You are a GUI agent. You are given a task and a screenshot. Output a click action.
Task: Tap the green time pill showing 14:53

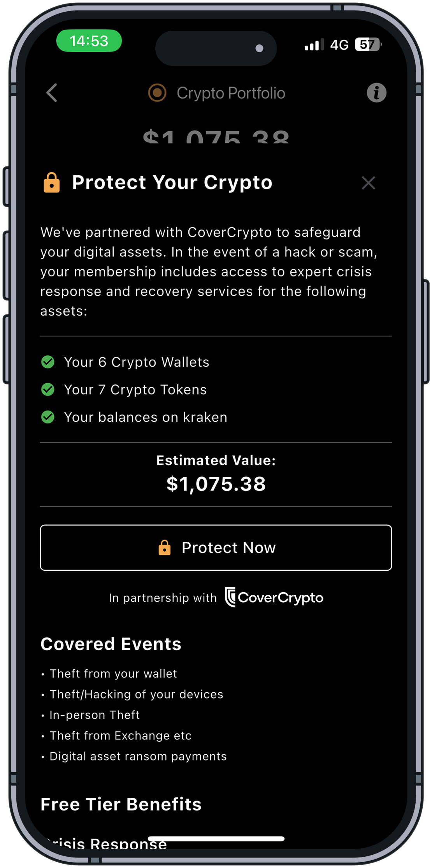pos(88,41)
